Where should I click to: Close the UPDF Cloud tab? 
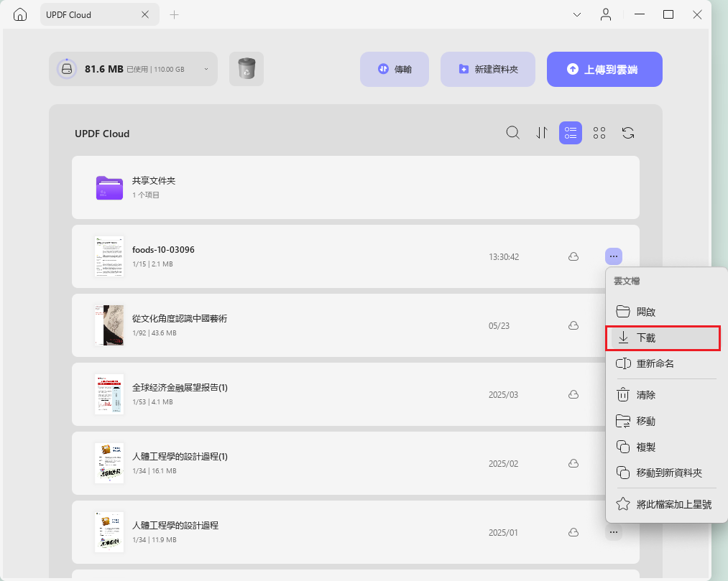point(145,15)
